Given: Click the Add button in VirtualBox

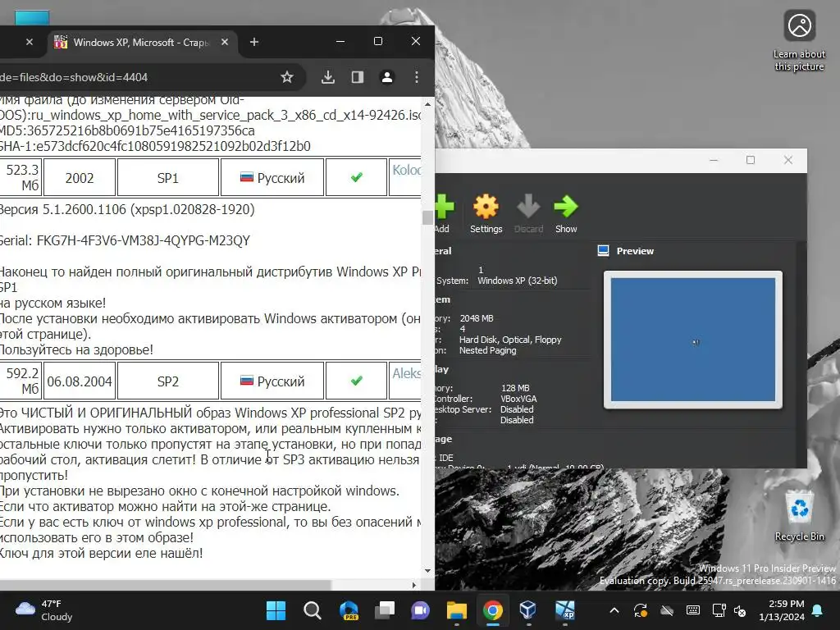Looking at the screenshot, I should tap(444, 214).
